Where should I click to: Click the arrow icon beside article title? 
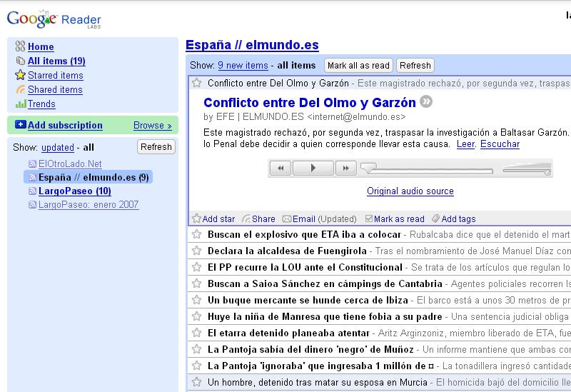point(426,102)
